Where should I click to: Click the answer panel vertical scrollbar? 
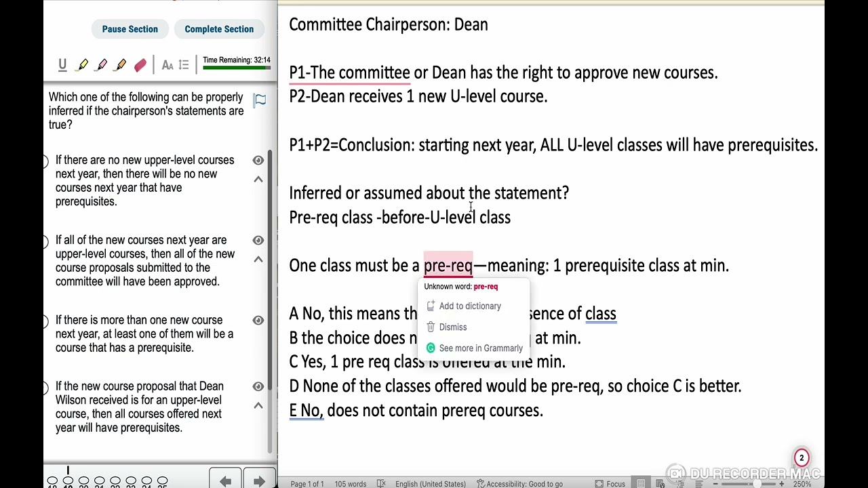click(x=271, y=302)
